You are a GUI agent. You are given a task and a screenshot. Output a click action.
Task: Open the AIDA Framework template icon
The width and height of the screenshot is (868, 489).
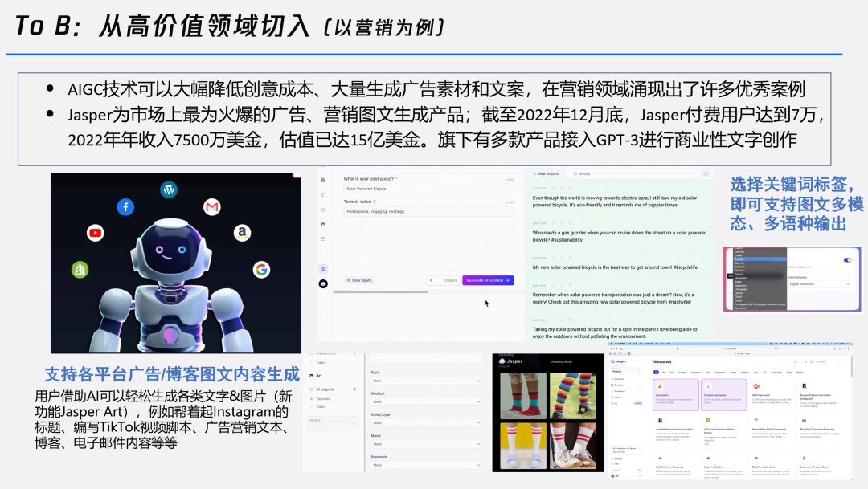[x=756, y=385]
